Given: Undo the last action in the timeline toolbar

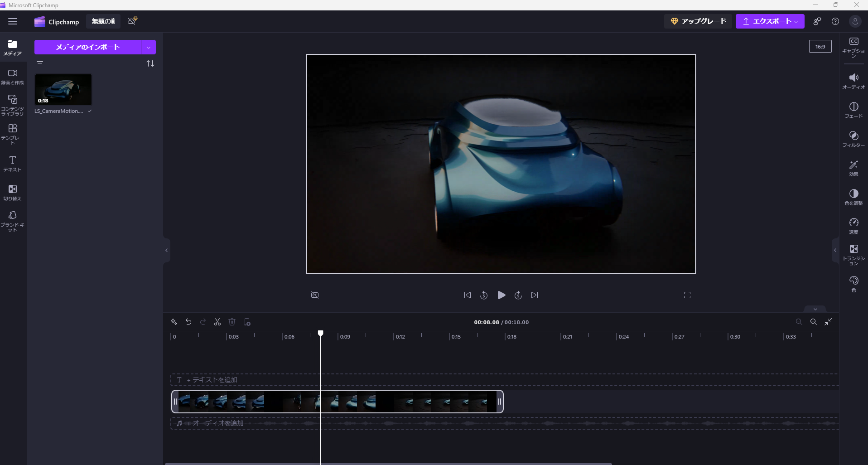Looking at the screenshot, I should pyautogui.click(x=188, y=322).
